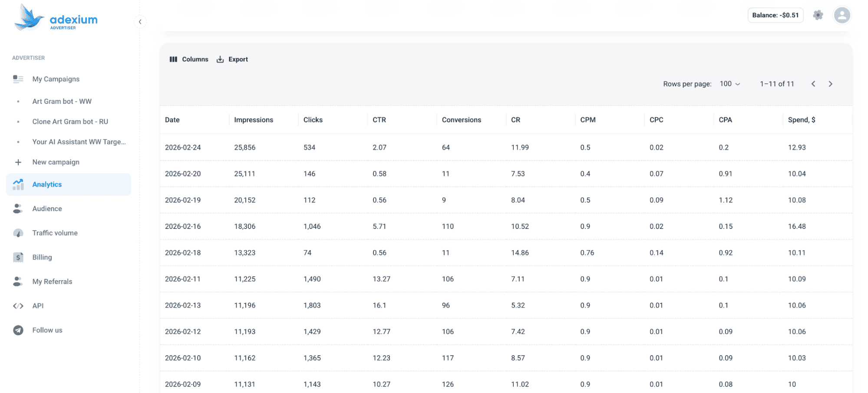Open the Audience page
The height and width of the screenshot is (393, 868).
[47, 208]
